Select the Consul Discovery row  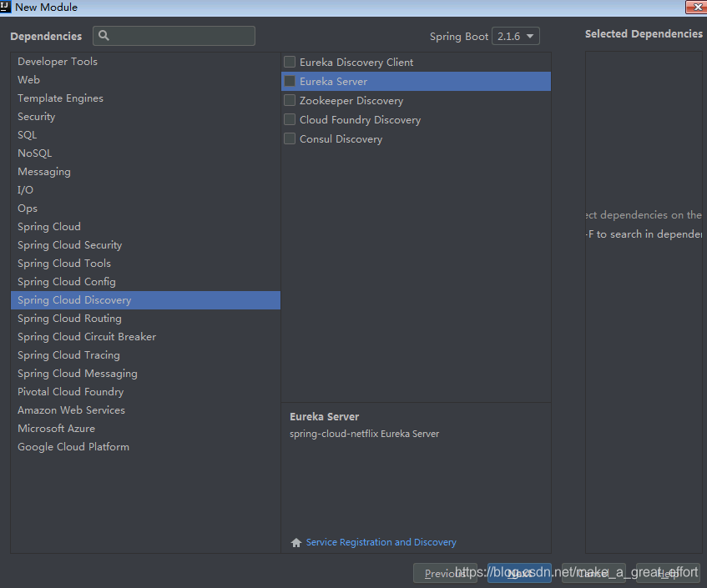[x=417, y=138]
